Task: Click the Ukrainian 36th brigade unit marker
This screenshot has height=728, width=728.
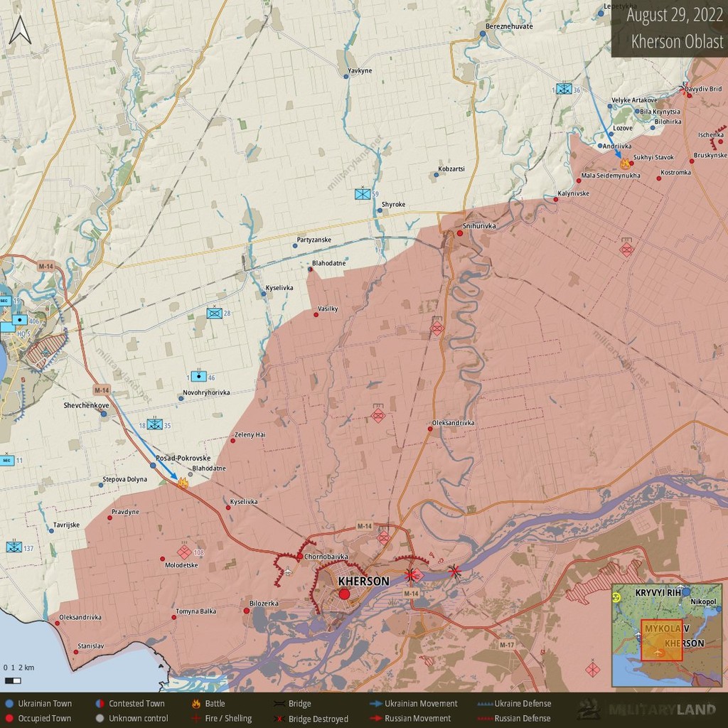Action: (564, 89)
